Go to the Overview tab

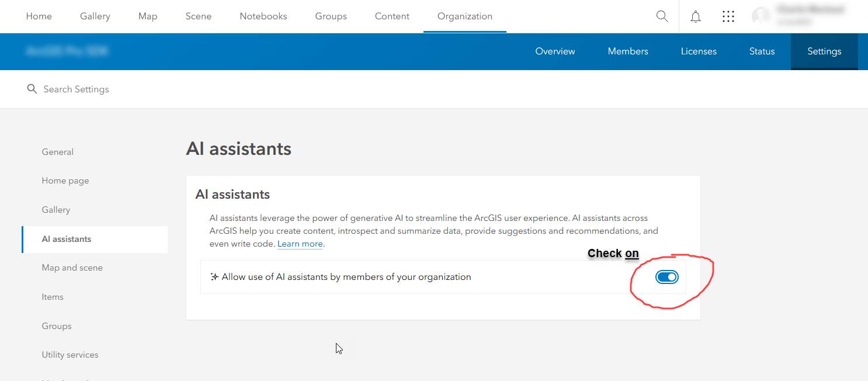click(555, 51)
